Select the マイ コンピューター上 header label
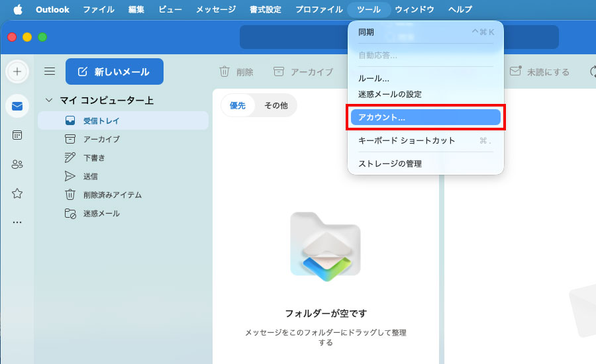This screenshot has width=596, height=364. (x=107, y=101)
